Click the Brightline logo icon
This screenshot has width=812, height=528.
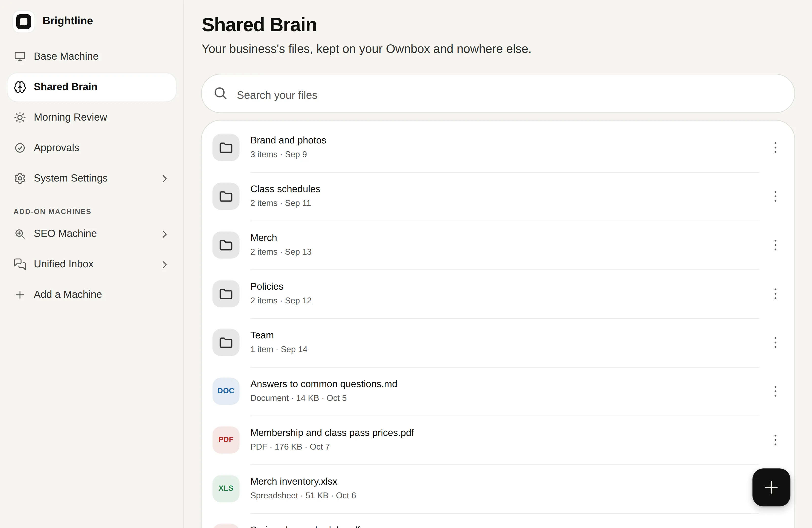(24, 22)
